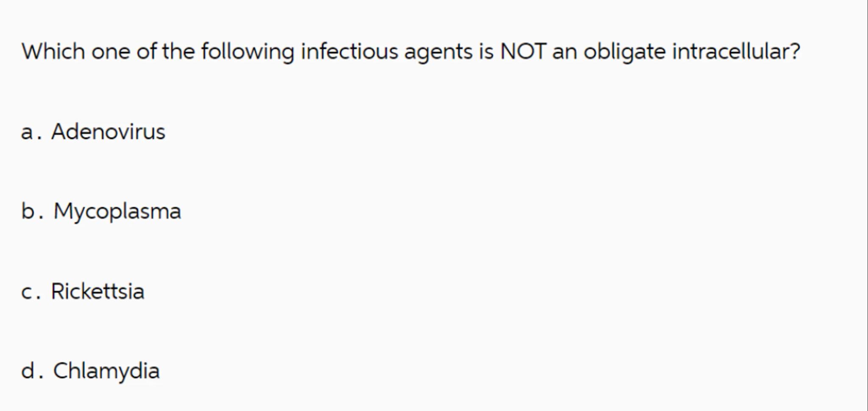
Task: Click the letter 'd.' option label
Action: point(32,371)
